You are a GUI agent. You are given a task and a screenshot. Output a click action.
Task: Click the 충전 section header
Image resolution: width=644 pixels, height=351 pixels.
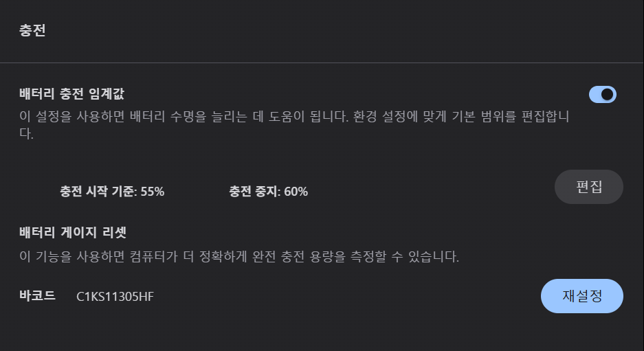click(x=32, y=30)
